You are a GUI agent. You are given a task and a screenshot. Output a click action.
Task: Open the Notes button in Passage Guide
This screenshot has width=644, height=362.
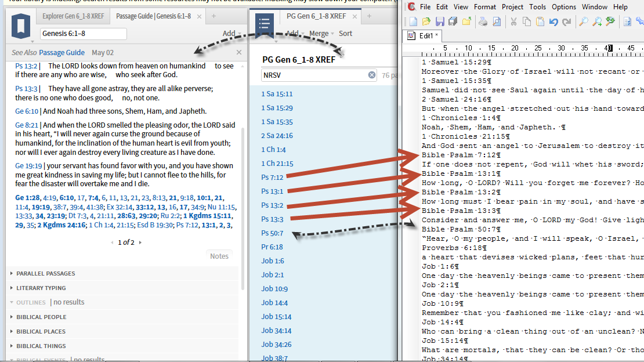pos(219,256)
